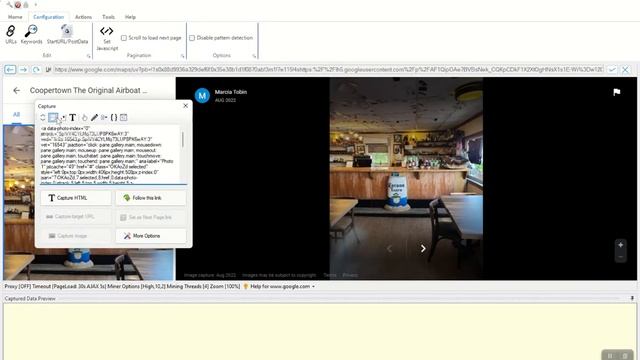The width and height of the screenshot is (640, 360).
Task: Click Set Javascript in Pagination group
Action: coord(107,38)
